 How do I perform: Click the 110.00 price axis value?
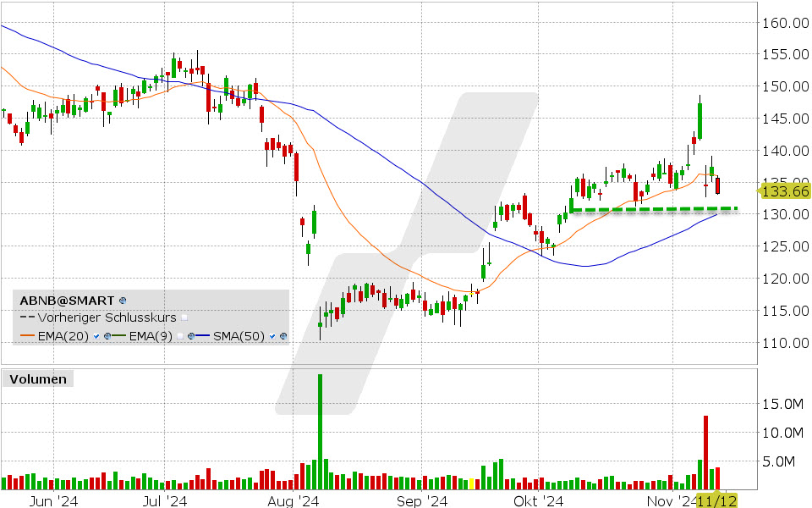point(786,343)
